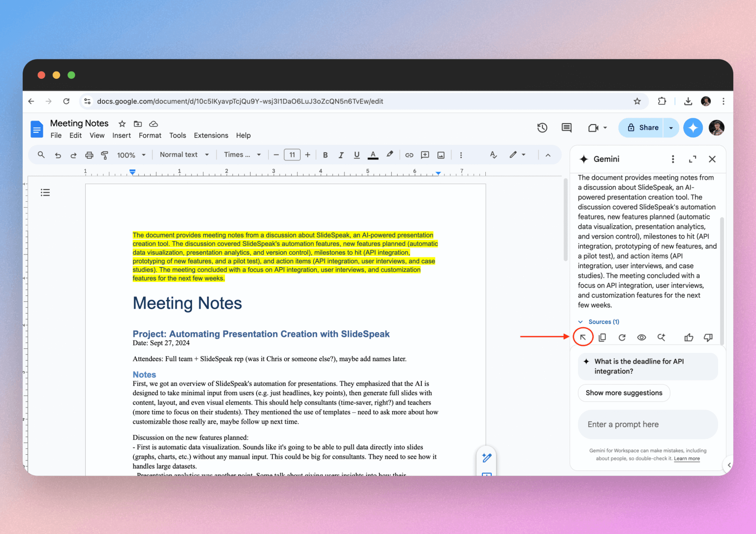Click the print icon in toolbar
The width and height of the screenshot is (756, 534).
[89, 155]
